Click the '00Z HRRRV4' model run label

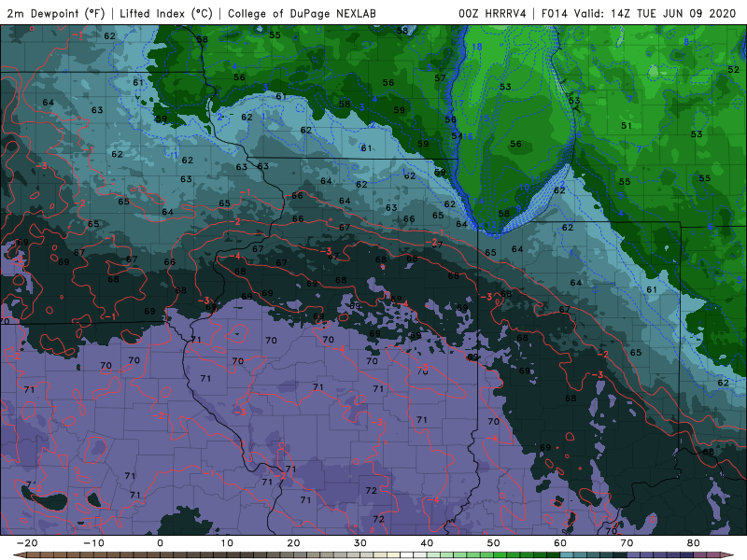coord(492,13)
